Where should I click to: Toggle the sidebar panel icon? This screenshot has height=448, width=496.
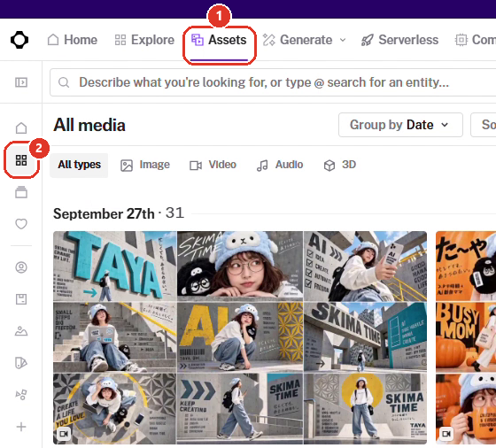tap(21, 82)
